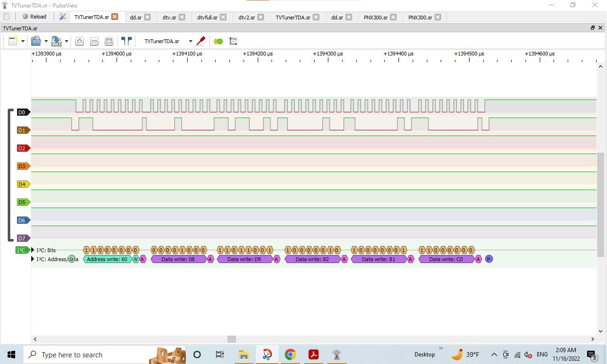Viewport: 607px width, 364px height.
Task: Click the +1394200 µs ruler mark
Action: click(258, 54)
